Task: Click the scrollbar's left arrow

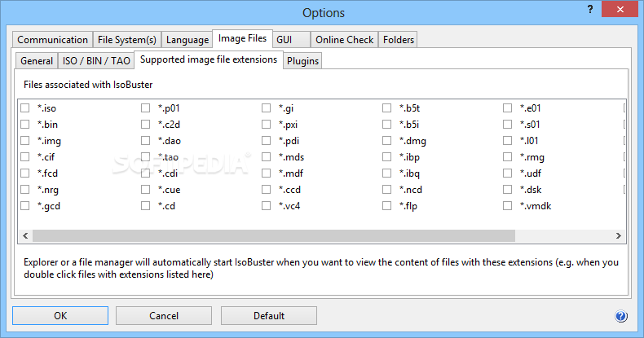Action: pyautogui.click(x=25, y=236)
